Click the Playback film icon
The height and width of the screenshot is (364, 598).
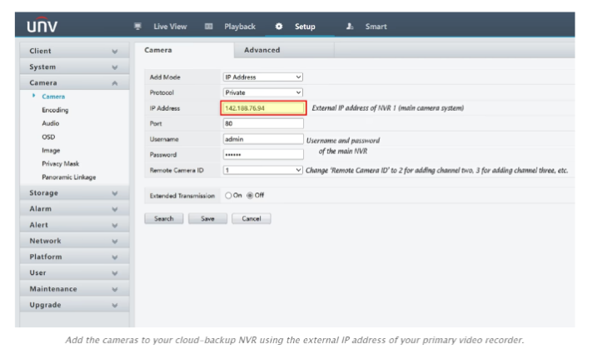click(x=209, y=27)
